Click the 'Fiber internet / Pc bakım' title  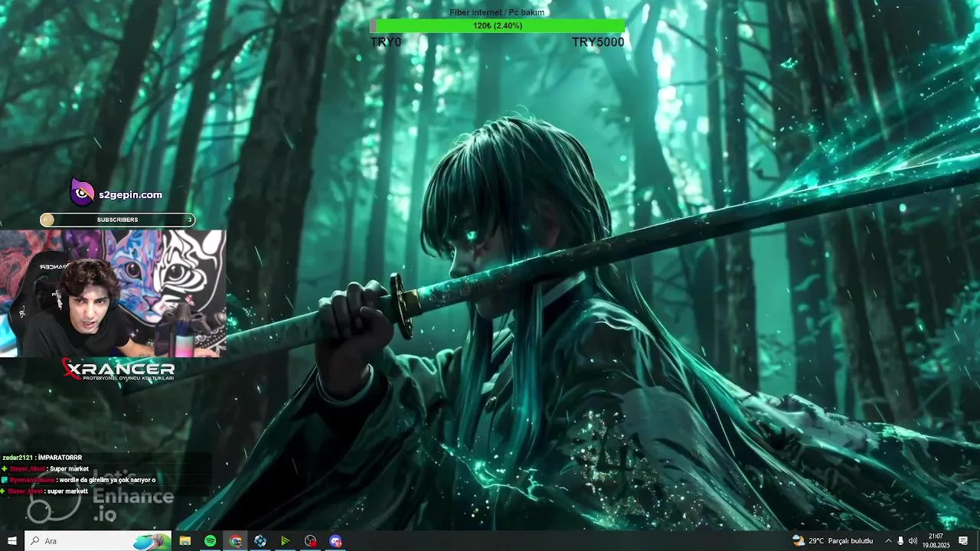tap(497, 12)
